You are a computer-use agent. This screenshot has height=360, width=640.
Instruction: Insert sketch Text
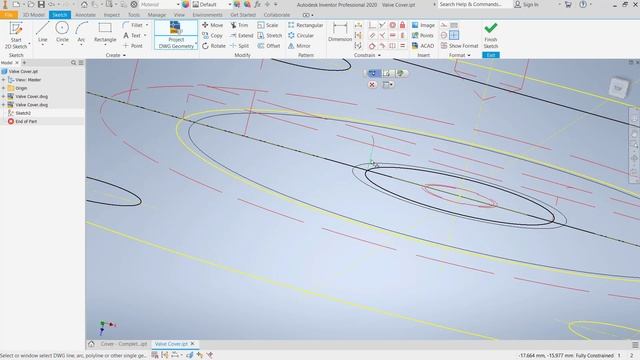[x=132, y=36]
